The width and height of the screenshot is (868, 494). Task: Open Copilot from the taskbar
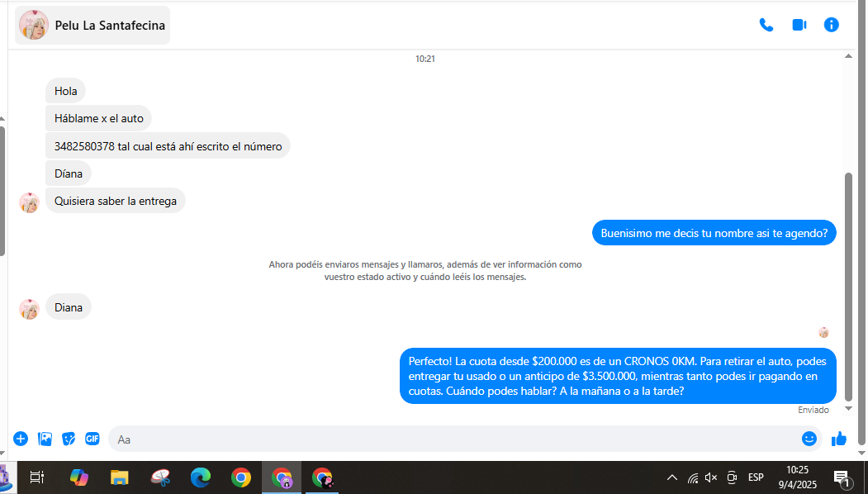coord(78,477)
